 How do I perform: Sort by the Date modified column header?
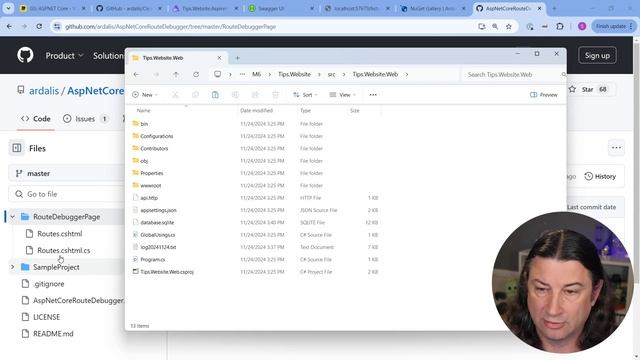point(256,111)
